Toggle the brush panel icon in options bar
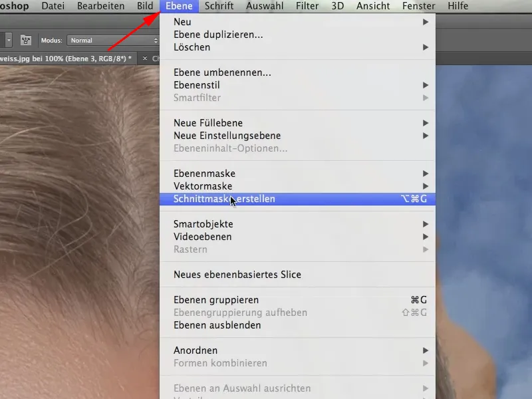The width and height of the screenshot is (532, 399). (x=26, y=41)
